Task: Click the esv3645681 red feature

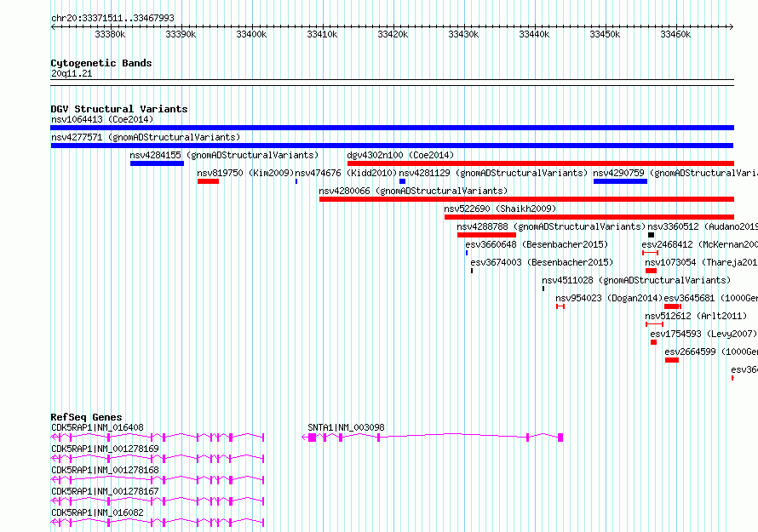Action: pyautogui.click(x=673, y=306)
